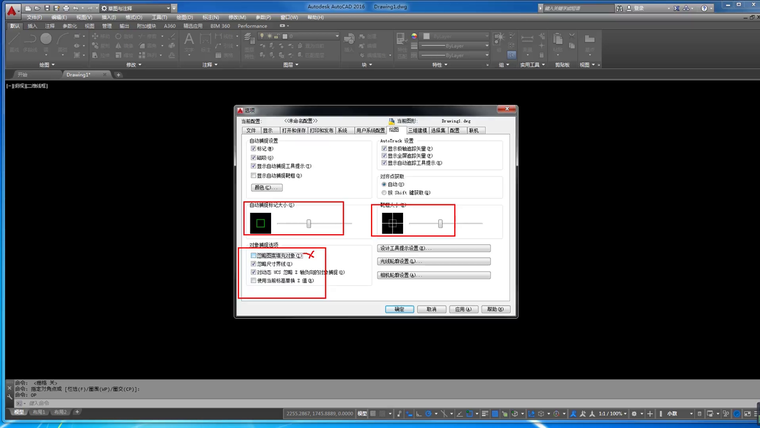Click the green AutoSnap marker size preview

(260, 223)
